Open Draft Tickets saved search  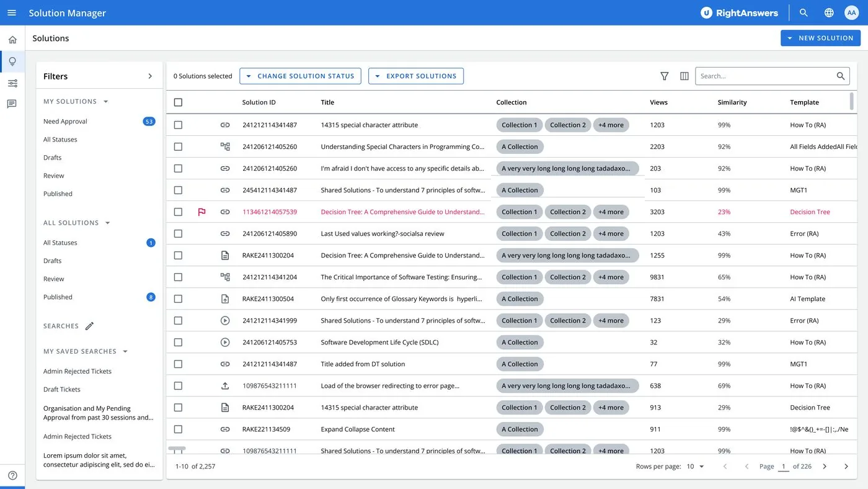click(x=62, y=389)
